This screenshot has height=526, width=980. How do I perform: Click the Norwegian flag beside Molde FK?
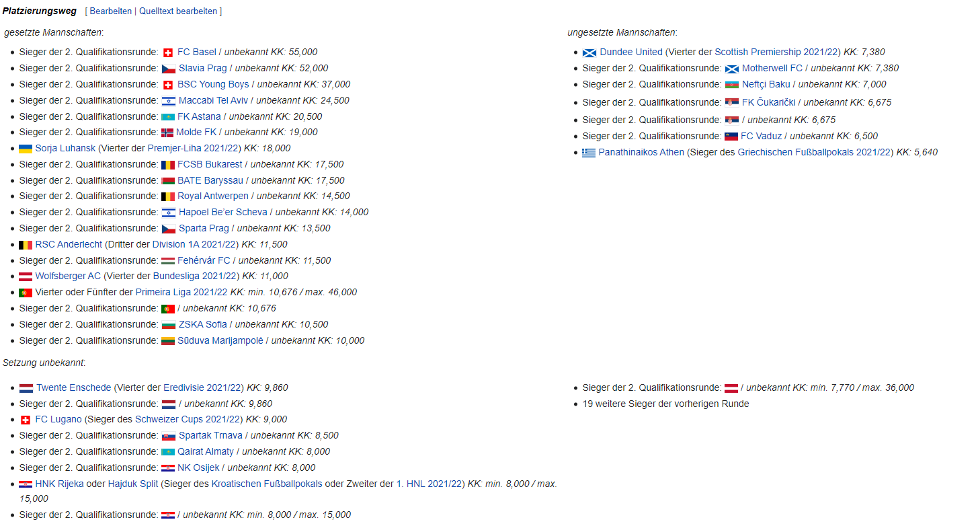click(x=167, y=133)
